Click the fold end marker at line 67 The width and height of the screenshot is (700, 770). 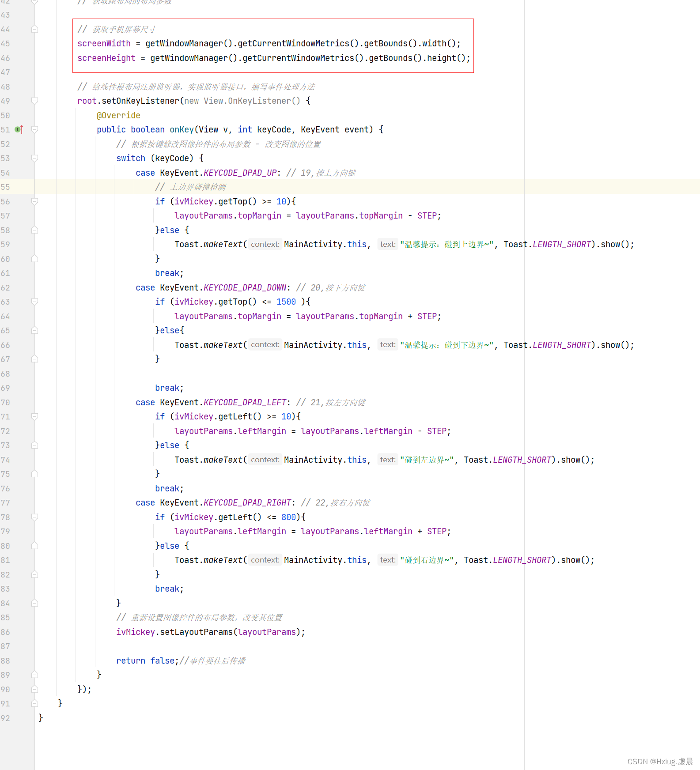(x=34, y=359)
